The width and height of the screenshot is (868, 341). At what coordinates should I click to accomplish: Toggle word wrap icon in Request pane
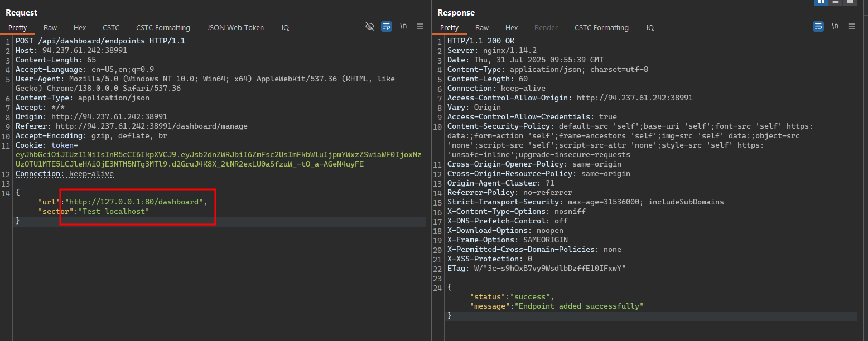pyautogui.click(x=387, y=26)
